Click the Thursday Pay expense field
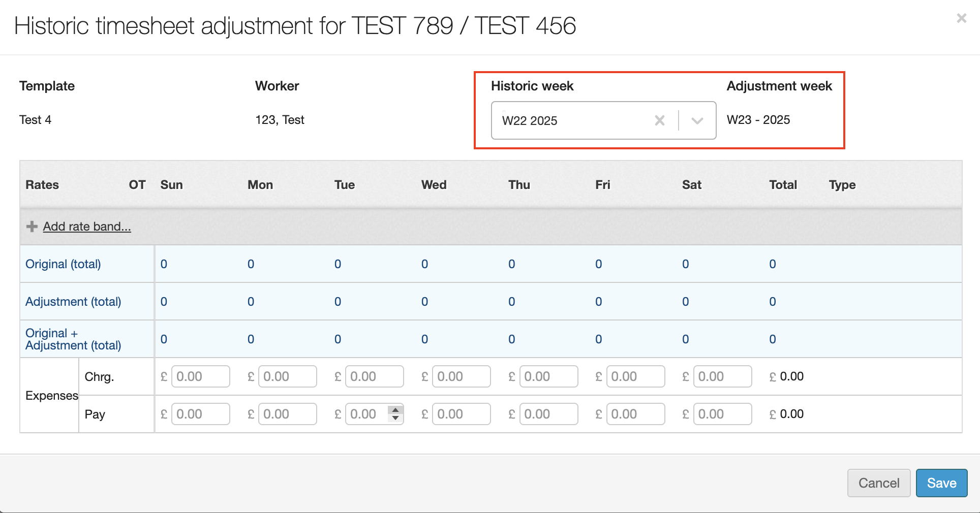The width and height of the screenshot is (980, 513). (x=548, y=414)
